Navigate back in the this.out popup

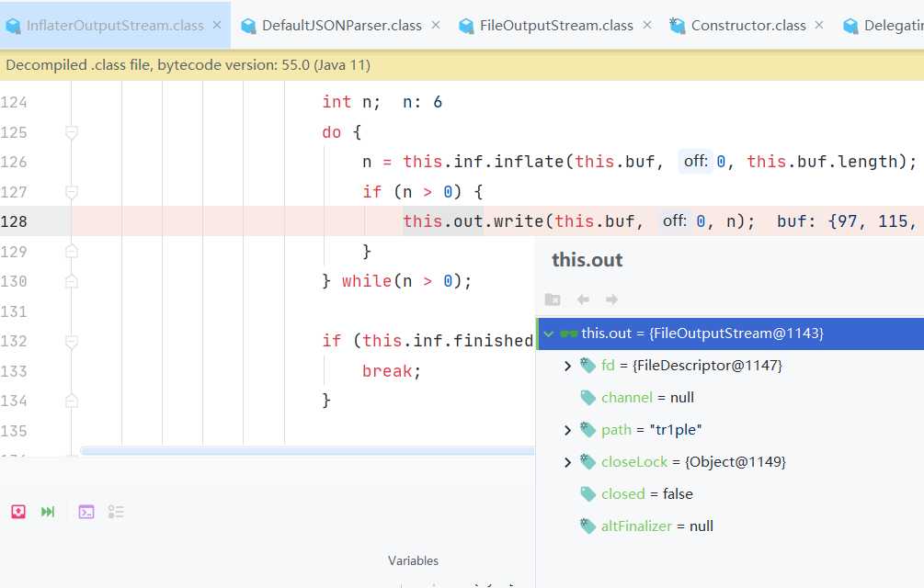(x=583, y=300)
